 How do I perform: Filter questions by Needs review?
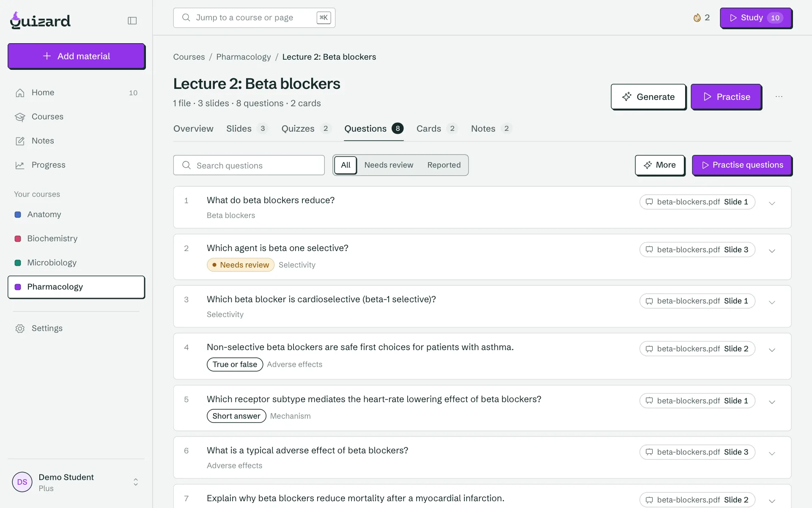pyautogui.click(x=389, y=165)
